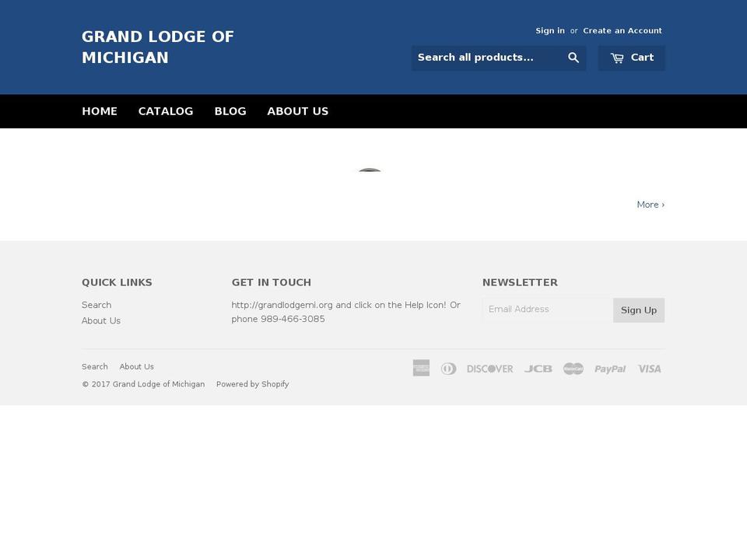This screenshot has width=747, height=560.
Task: Click the Grand Lodge of Michigan site title
Action: 158,47
